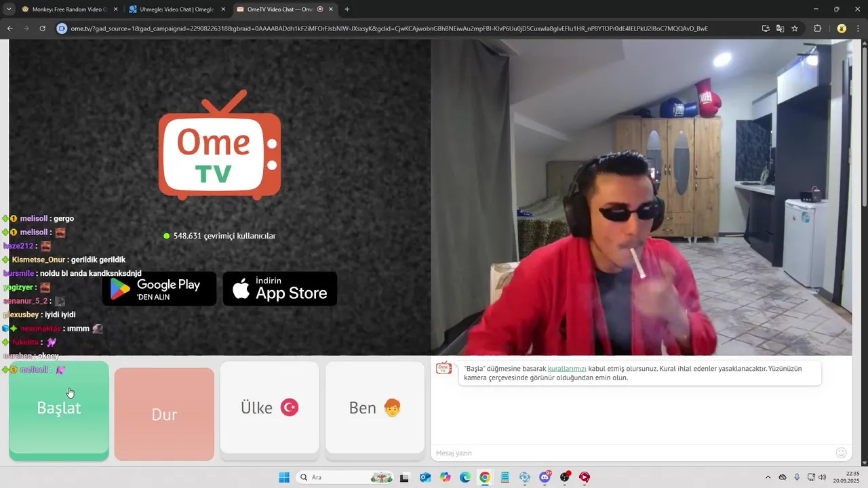The height and width of the screenshot is (488, 868).
Task: Open the Windows Start menu
Action: click(x=284, y=477)
